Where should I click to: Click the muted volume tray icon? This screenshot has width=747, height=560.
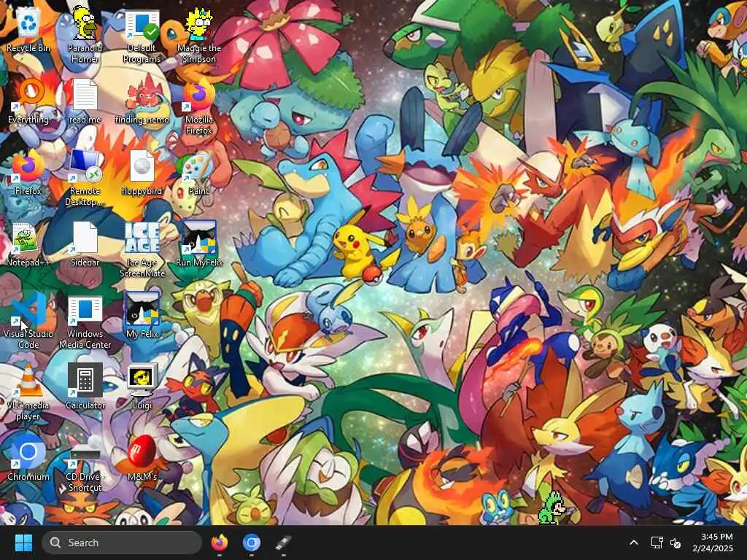(x=675, y=542)
